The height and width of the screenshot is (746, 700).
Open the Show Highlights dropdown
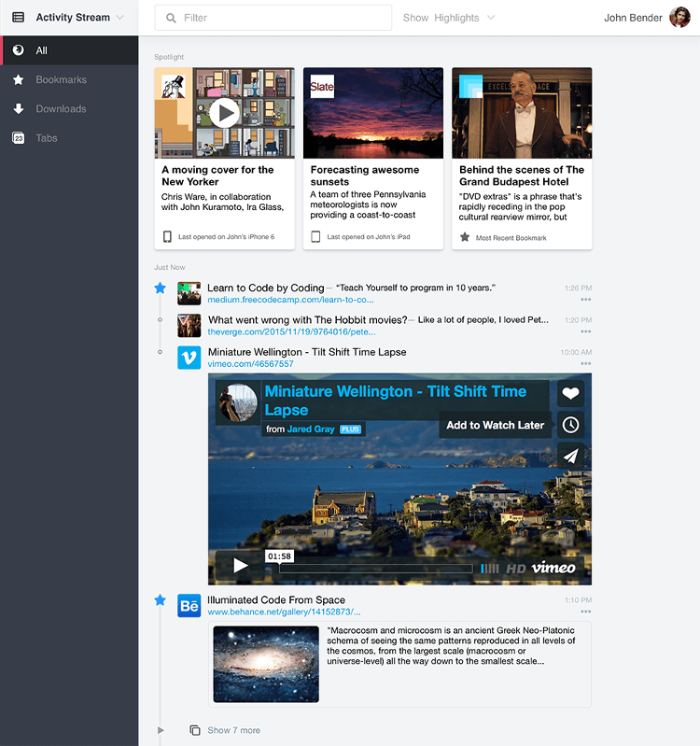point(449,18)
